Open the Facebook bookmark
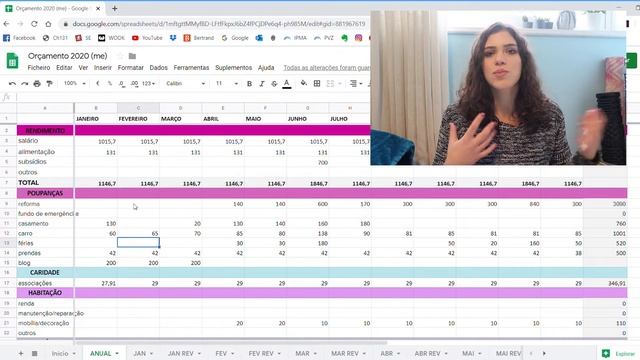The height and width of the screenshot is (360, 640). coord(19,38)
